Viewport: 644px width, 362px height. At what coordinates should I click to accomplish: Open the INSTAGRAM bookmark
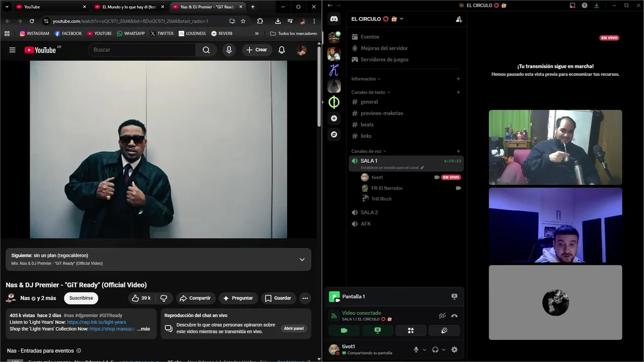[x=34, y=34]
